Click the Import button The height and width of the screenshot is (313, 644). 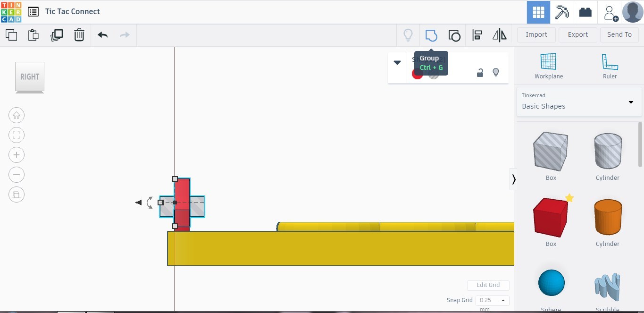click(536, 34)
